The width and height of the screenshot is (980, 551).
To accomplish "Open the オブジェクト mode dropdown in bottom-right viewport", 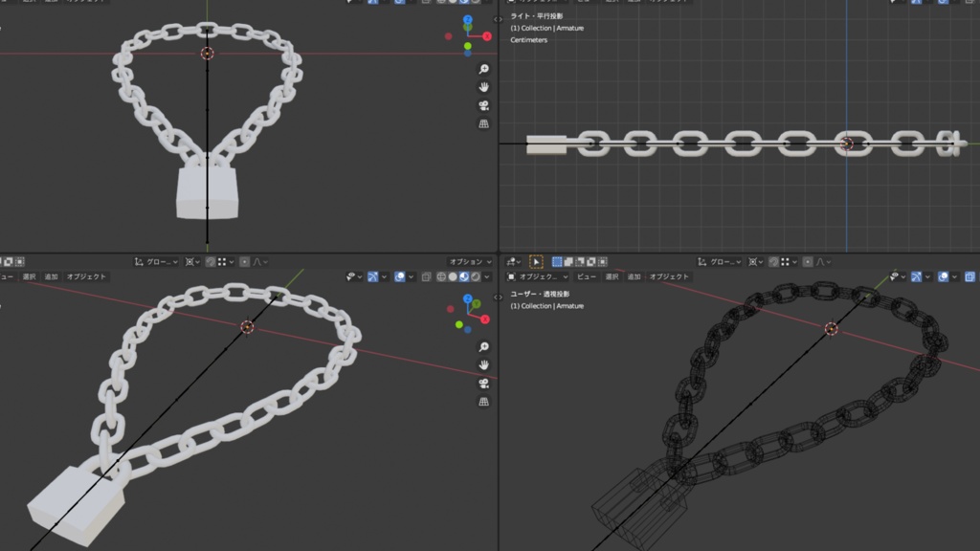I will tap(538, 275).
